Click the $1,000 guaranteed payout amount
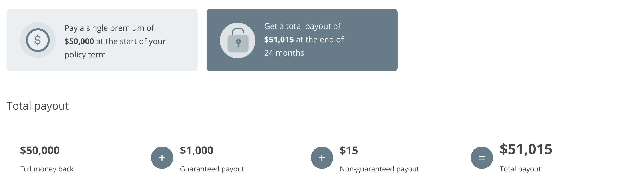 (x=197, y=150)
